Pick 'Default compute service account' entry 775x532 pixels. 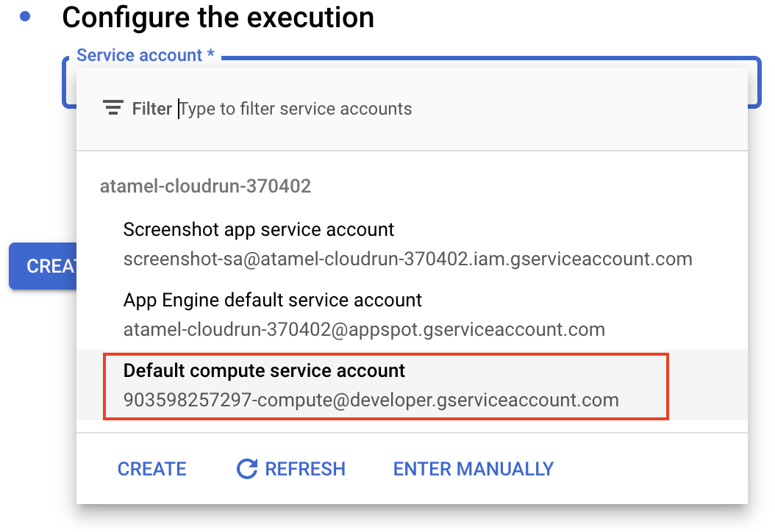[265, 371]
